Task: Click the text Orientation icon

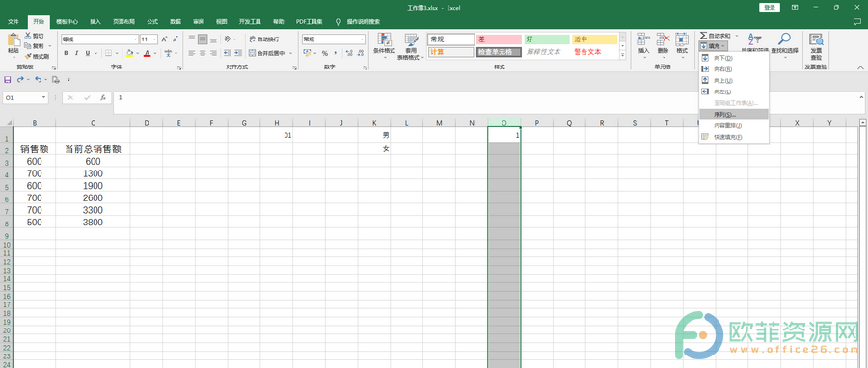Action: point(228,39)
